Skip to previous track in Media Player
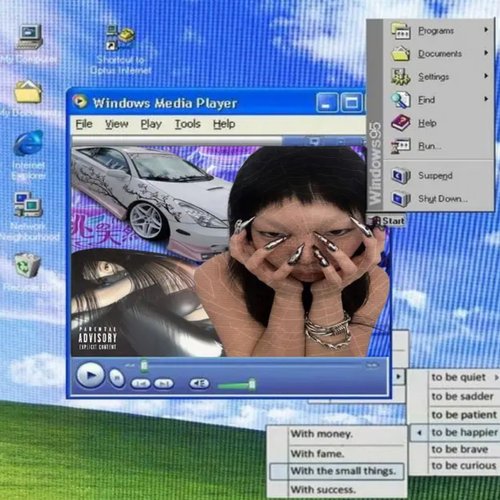500x500 pixels. pyautogui.click(x=141, y=384)
